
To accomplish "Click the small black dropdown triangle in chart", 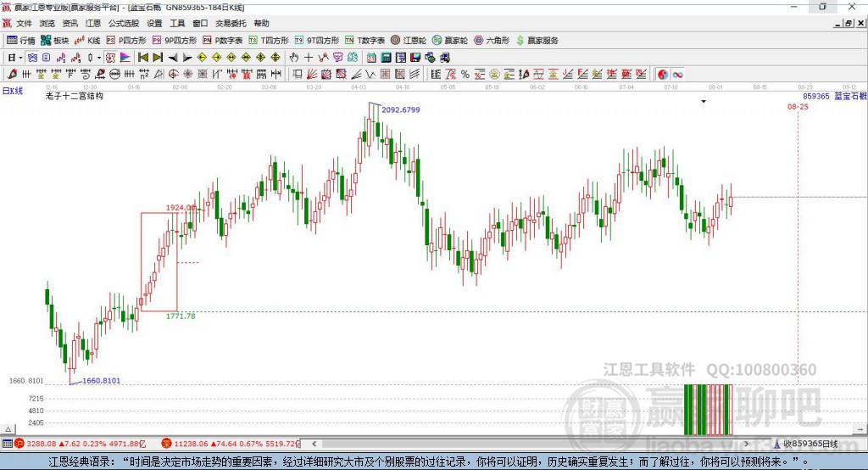I will [704, 102].
